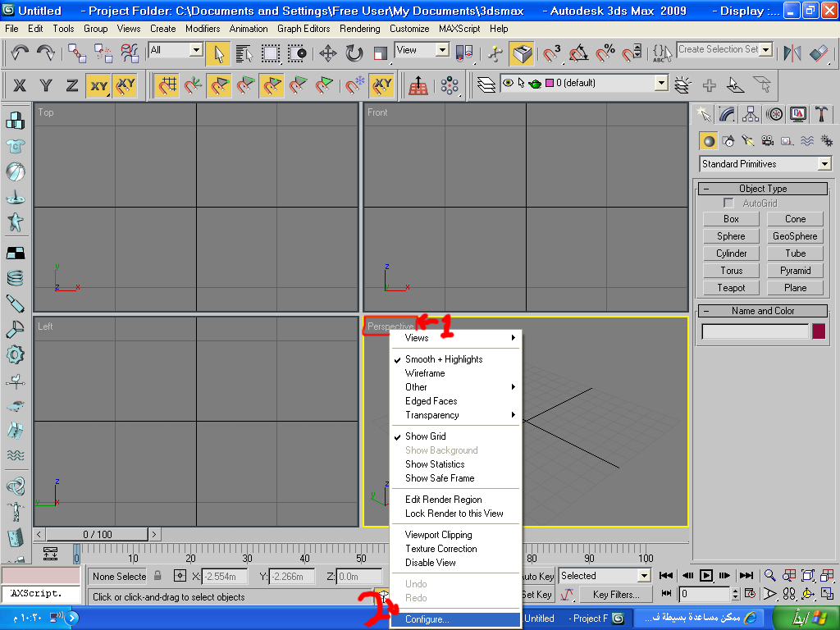Open the Utilities hammer tab
The width and height of the screenshot is (840, 630).
pyautogui.click(x=821, y=113)
